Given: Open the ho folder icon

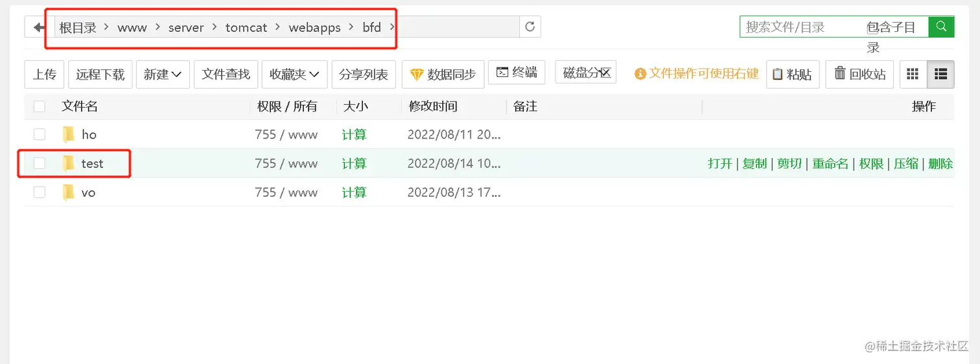Looking at the screenshot, I should (x=69, y=135).
